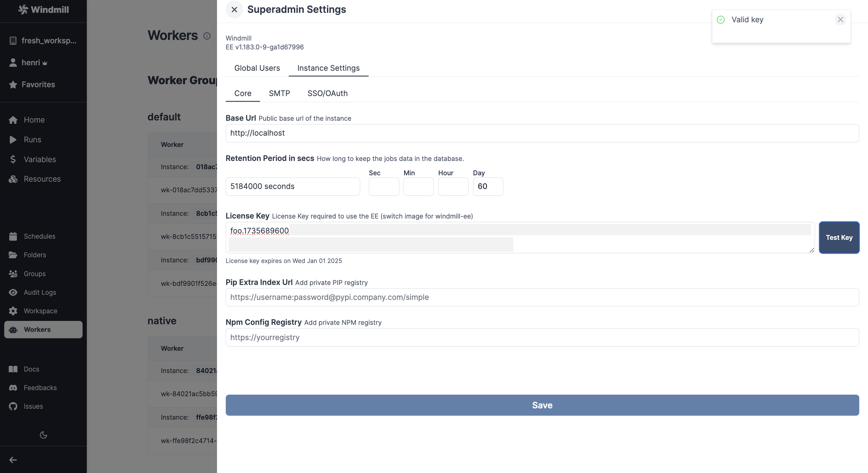This screenshot has height=473, width=868.
Task: Dismiss the Valid key notification
Action: click(840, 20)
